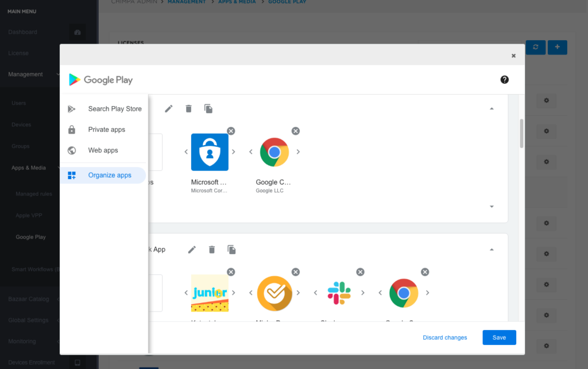The height and width of the screenshot is (369, 588).
Task: Move orange checkmark app right
Action: [298, 293]
